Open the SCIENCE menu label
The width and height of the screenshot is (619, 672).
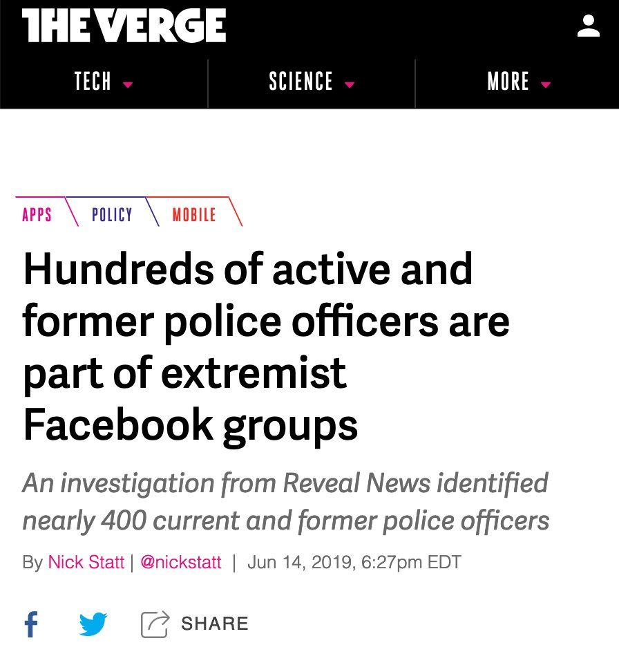[301, 82]
